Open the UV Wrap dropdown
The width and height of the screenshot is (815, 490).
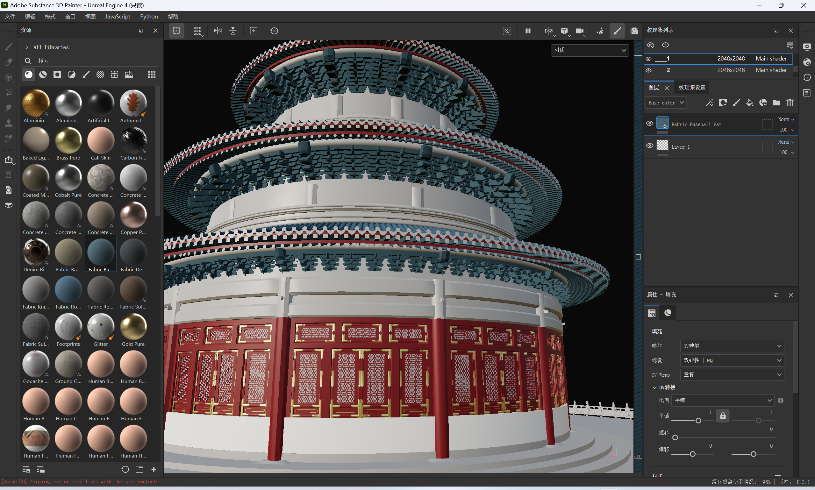point(732,374)
